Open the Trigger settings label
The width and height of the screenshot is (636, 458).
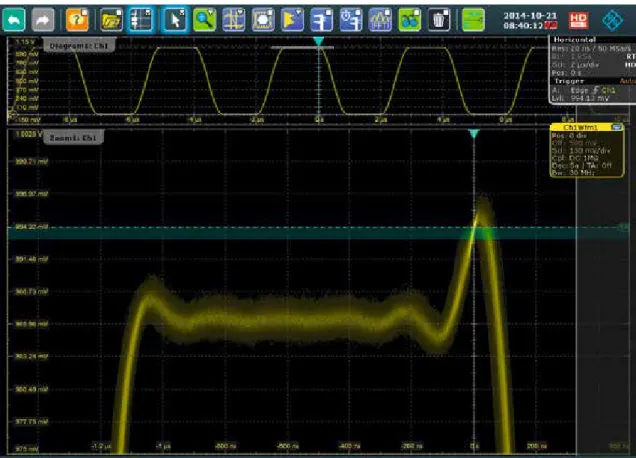[569, 81]
